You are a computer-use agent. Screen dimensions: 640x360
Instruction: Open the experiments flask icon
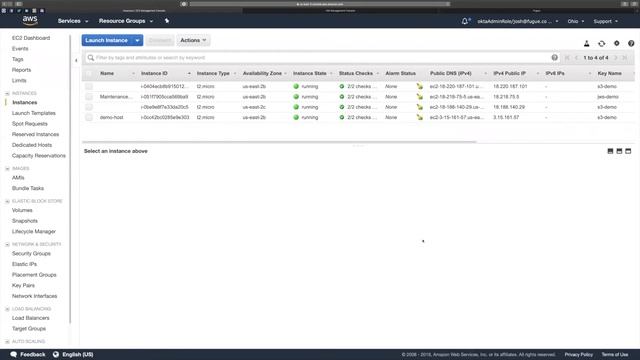(587, 43)
